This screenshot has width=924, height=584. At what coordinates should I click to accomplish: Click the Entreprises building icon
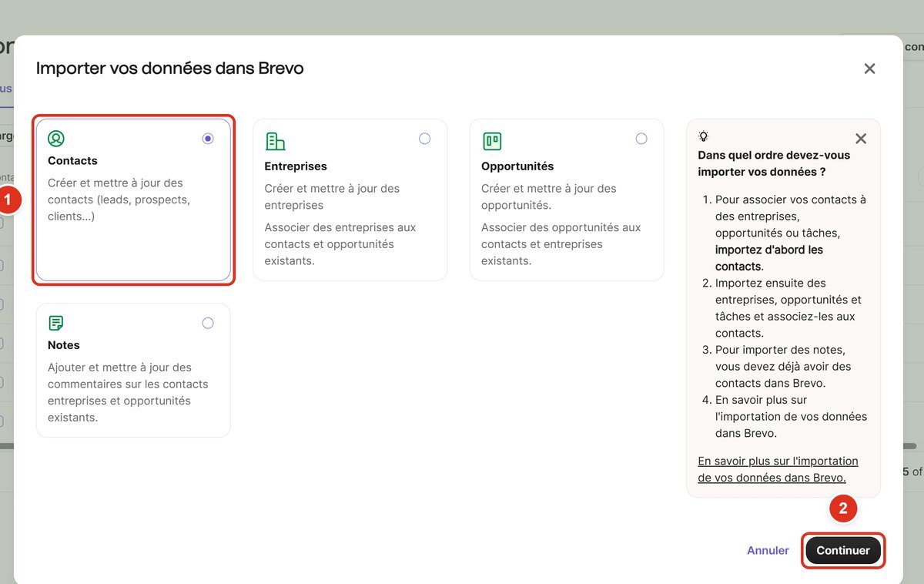(x=275, y=141)
